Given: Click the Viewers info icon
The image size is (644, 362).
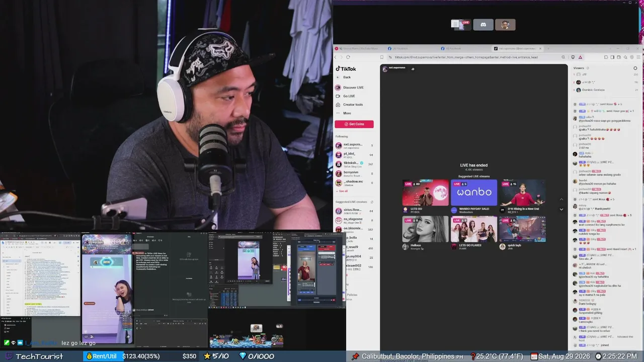Looking at the screenshot, I should click(x=587, y=68).
